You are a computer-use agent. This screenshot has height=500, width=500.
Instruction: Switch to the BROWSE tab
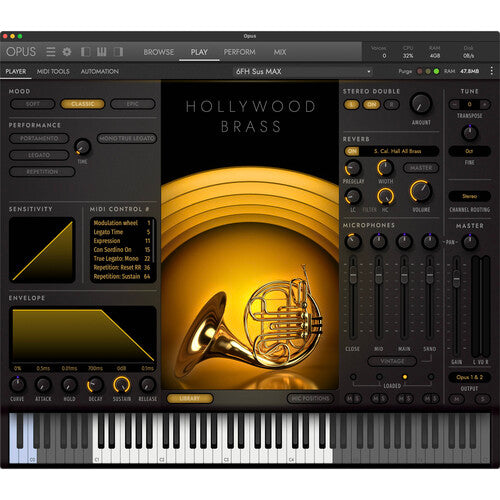coord(159,52)
